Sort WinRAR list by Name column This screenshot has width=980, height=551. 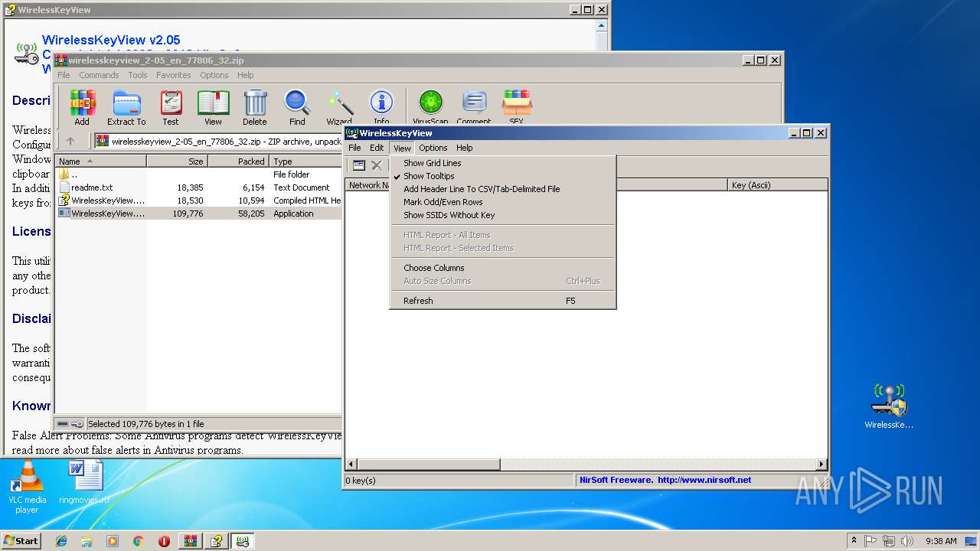100,161
